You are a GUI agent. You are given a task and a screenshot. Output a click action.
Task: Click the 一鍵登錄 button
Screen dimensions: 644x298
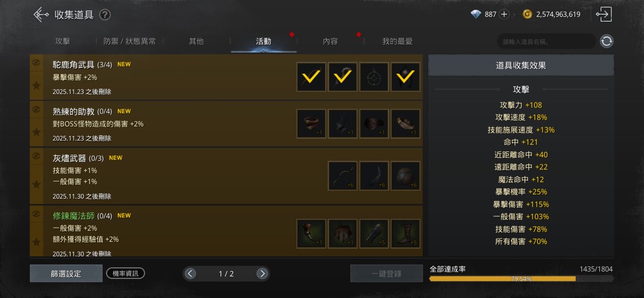point(386,274)
